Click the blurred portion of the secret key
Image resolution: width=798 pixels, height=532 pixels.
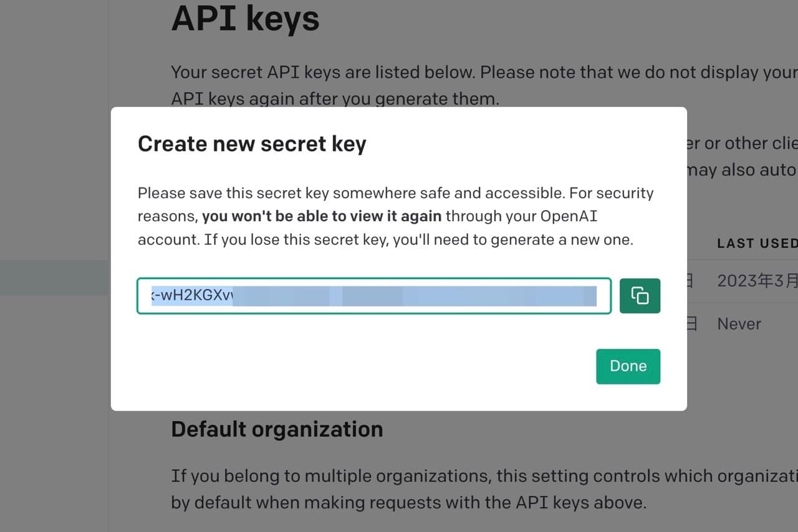click(415, 296)
